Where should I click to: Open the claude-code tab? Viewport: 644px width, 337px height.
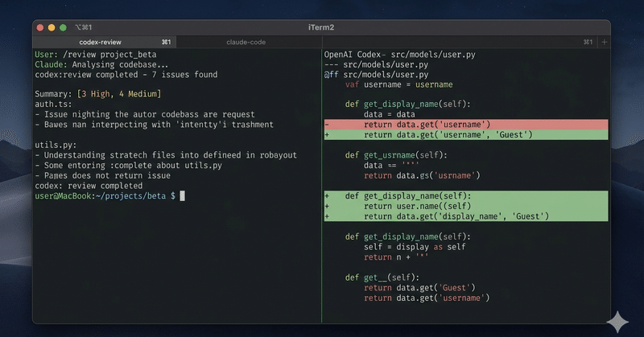click(246, 42)
